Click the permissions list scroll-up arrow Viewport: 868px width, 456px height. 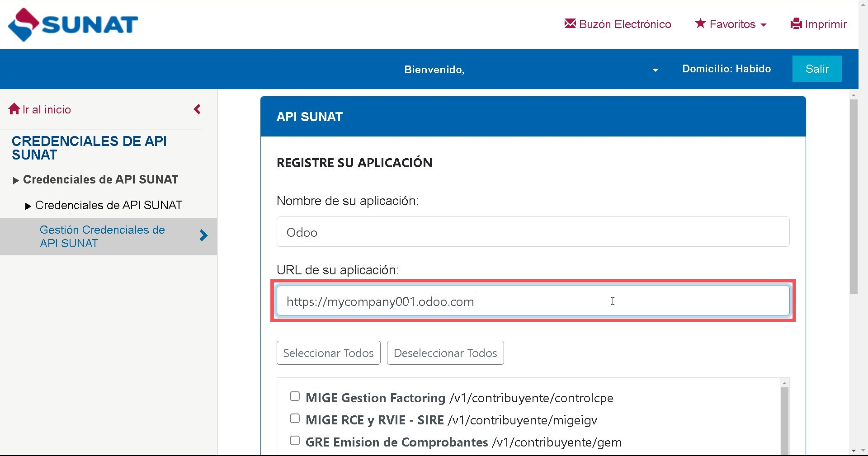[784, 383]
